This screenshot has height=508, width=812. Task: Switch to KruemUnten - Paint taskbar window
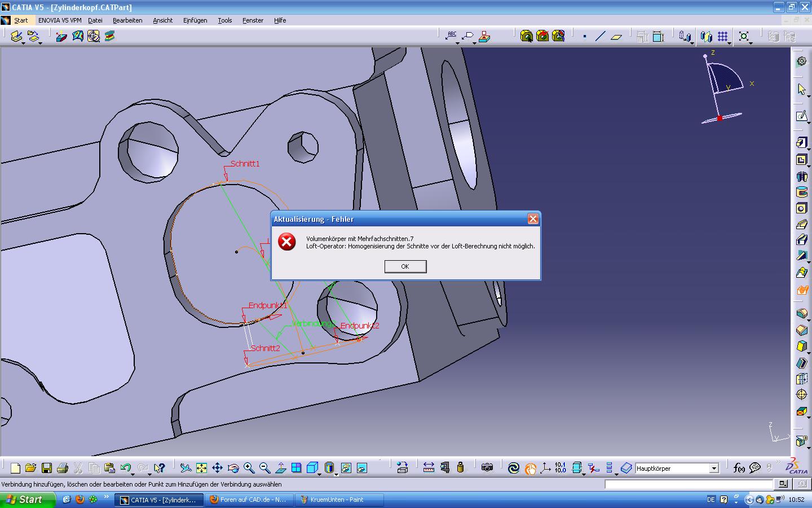pyautogui.click(x=339, y=500)
